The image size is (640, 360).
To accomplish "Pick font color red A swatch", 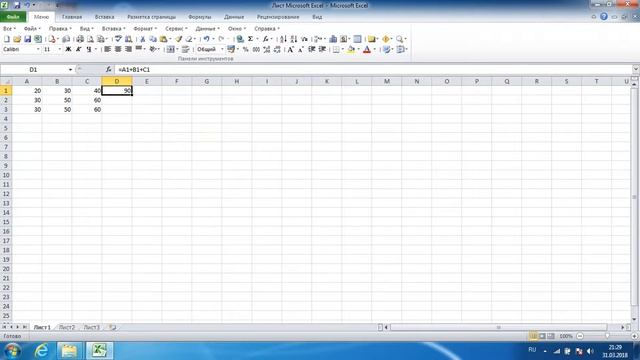I will (367, 49).
